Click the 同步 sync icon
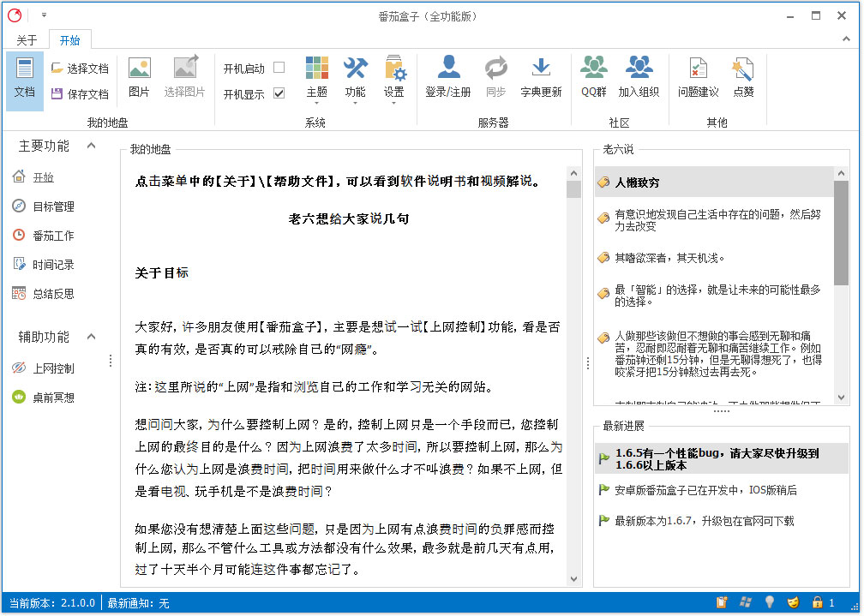The height and width of the screenshot is (616, 864). [x=496, y=78]
